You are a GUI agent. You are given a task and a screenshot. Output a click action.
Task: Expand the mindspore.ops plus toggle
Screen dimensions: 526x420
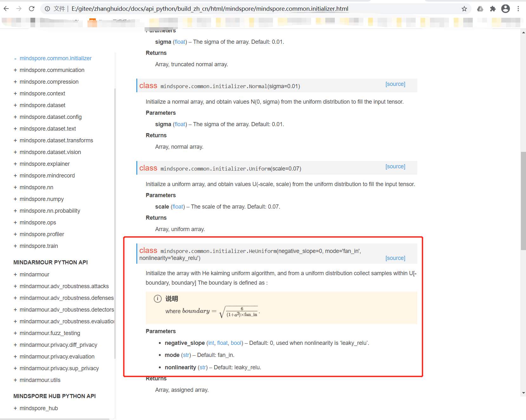tap(15, 223)
